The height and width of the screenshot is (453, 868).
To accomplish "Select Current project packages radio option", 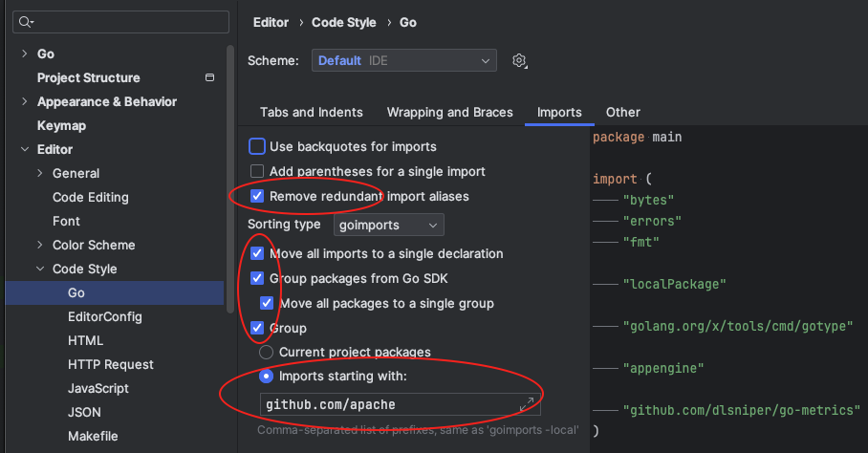I will click(267, 352).
